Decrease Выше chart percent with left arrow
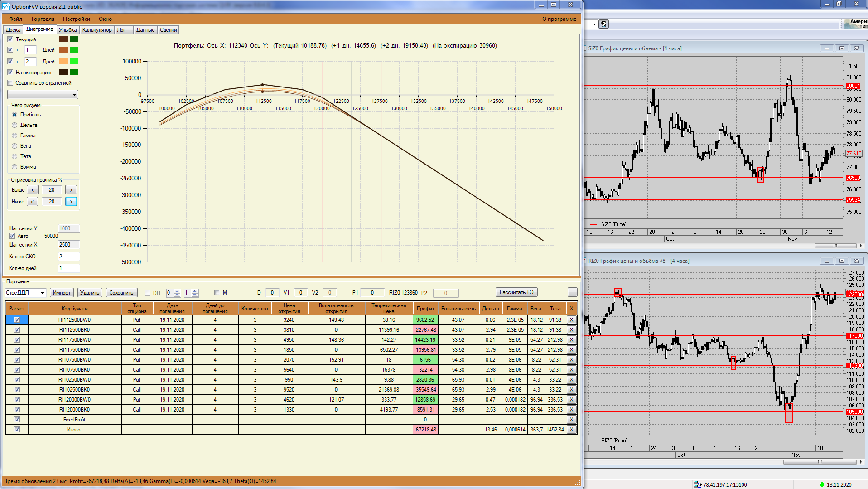This screenshot has width=868, height=489. pos(32,190)
